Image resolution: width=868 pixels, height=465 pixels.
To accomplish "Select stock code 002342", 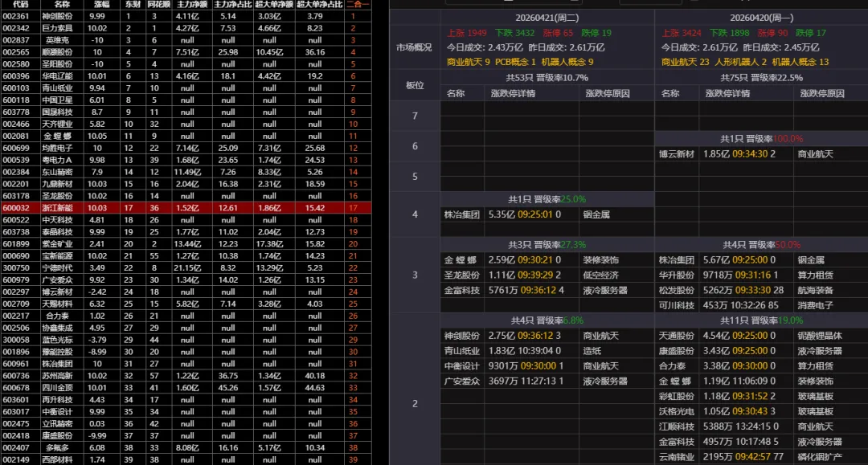I will click(16, 27).
